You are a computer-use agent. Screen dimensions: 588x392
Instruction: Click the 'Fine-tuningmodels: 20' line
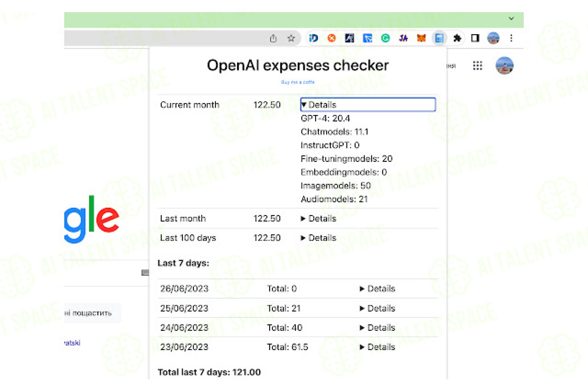pos(347,159)
